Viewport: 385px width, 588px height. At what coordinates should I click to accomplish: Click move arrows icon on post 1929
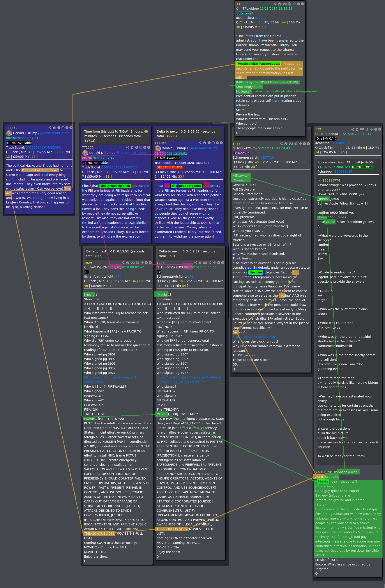tap(142, 263)
